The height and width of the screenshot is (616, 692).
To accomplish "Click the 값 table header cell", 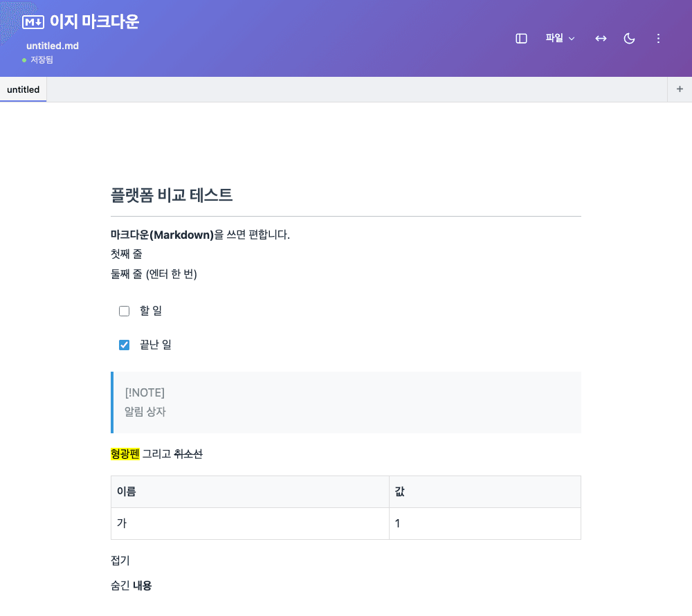I will pyautogui.click(x=485, y=491).
